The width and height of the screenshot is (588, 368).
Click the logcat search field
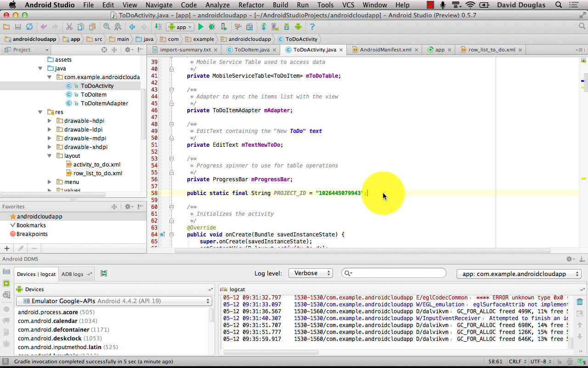click(x=394, y=273)
